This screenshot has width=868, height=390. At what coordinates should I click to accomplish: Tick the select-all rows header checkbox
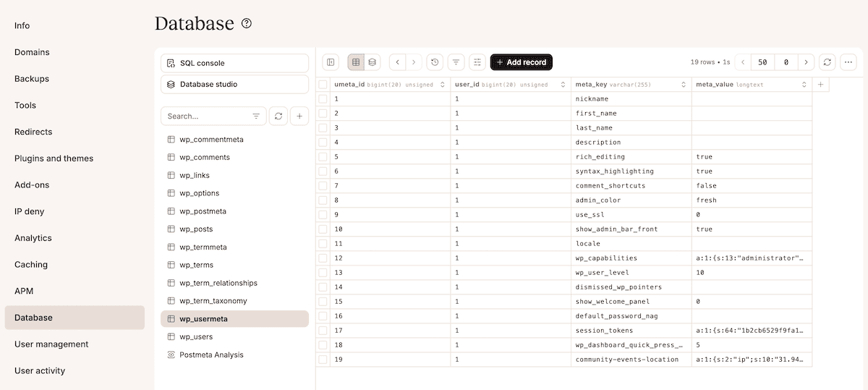coord(323,85)
